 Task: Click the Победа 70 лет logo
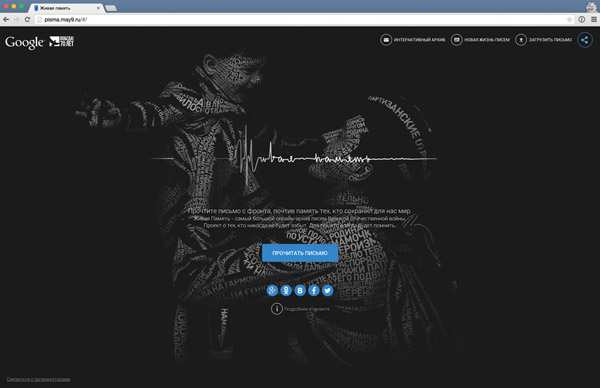click(x=62, y=41)
